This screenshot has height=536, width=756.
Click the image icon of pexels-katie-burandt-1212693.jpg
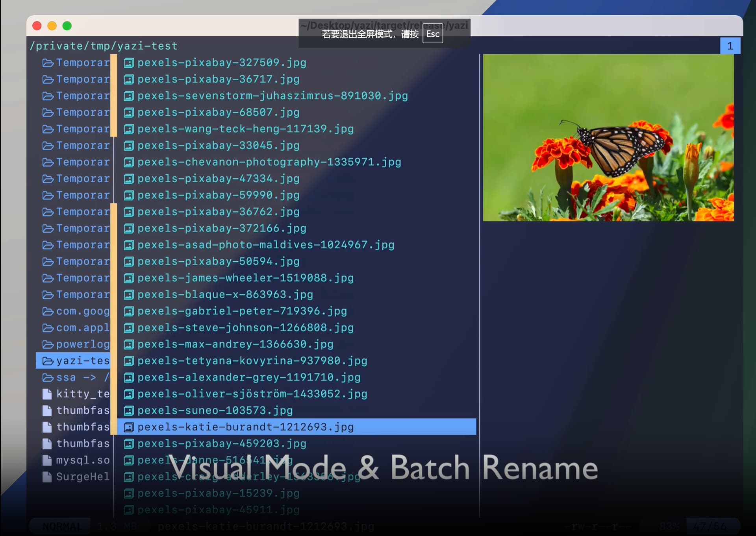tap(129, 427)
